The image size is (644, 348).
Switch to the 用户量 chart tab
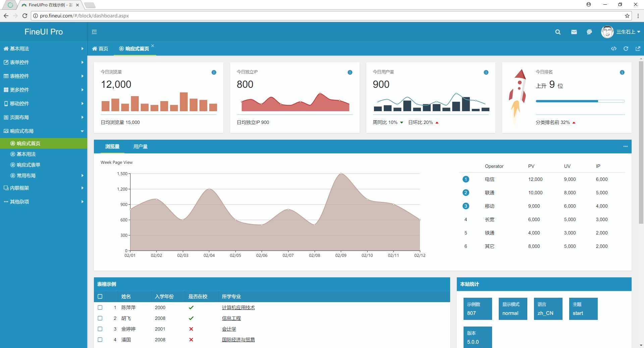(140, 146)
